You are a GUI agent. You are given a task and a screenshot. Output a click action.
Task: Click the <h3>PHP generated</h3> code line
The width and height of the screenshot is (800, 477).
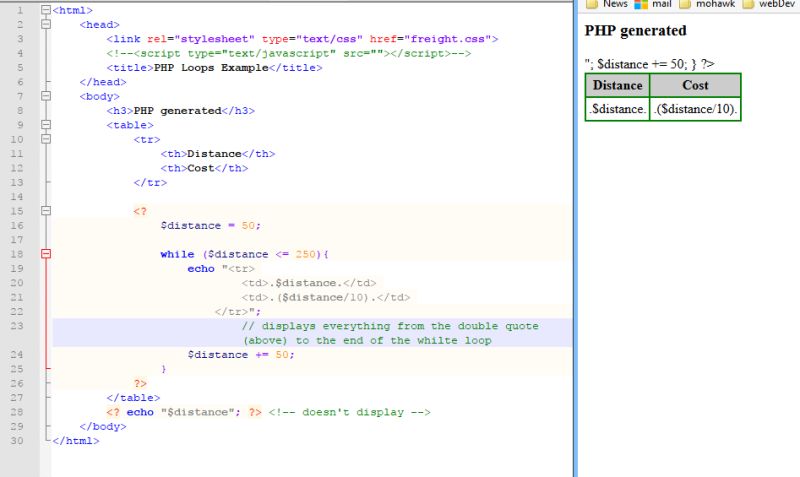181,110
